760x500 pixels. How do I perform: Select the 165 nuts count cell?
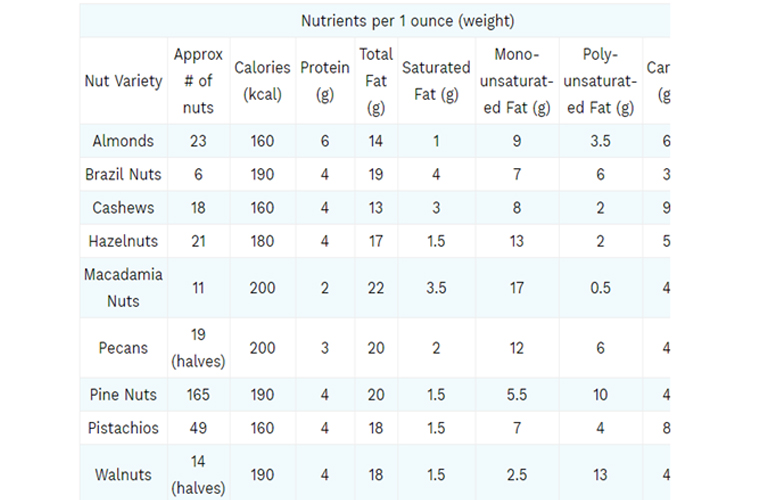[198, 395]
